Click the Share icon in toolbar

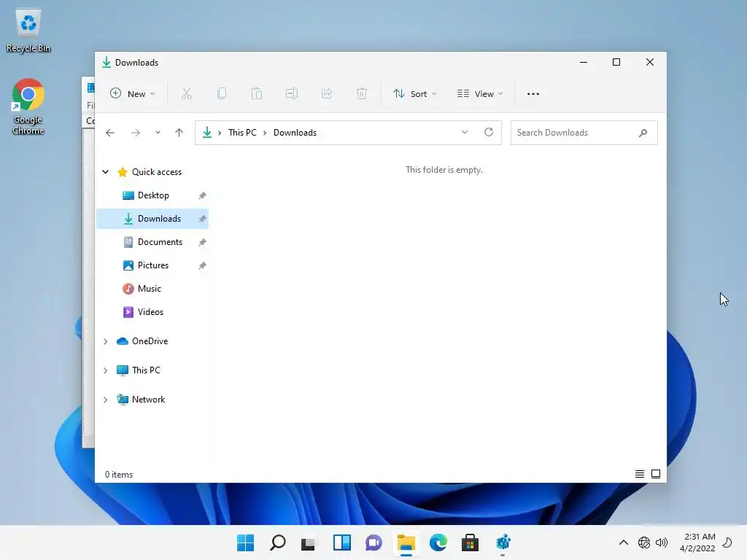[327, 94]
